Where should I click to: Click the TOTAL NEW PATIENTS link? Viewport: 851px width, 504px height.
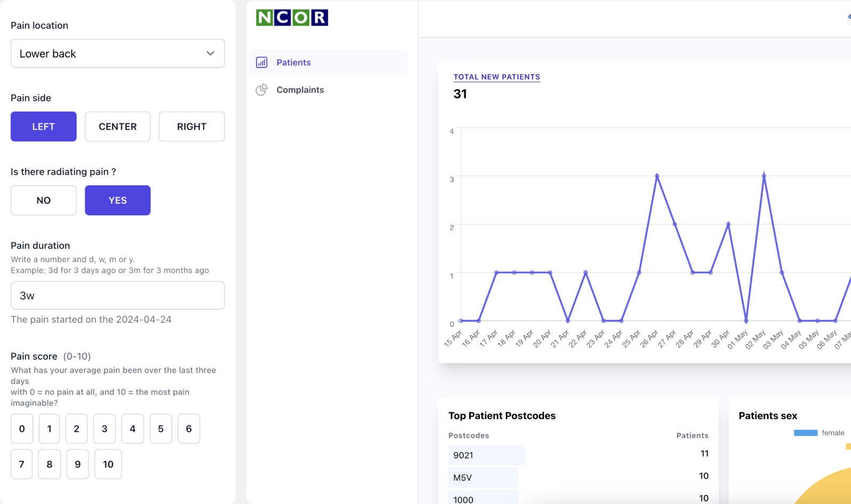click(x=496, y=77)
